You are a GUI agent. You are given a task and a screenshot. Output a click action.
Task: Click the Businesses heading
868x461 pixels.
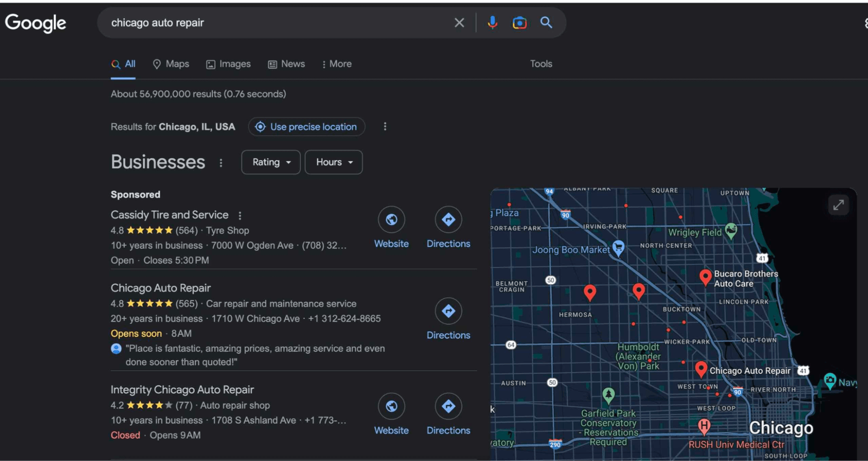158,162
